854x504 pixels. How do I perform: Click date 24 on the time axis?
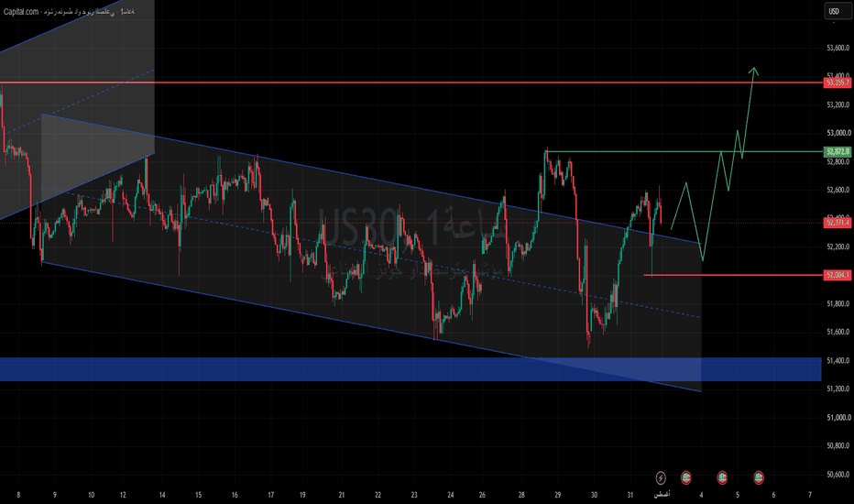point(451,495)
